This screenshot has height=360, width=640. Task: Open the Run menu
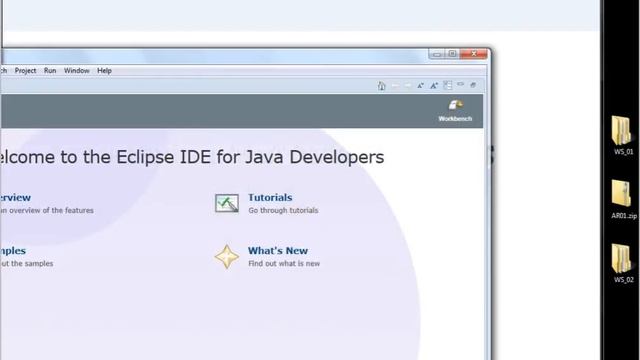tap(50, 71)
